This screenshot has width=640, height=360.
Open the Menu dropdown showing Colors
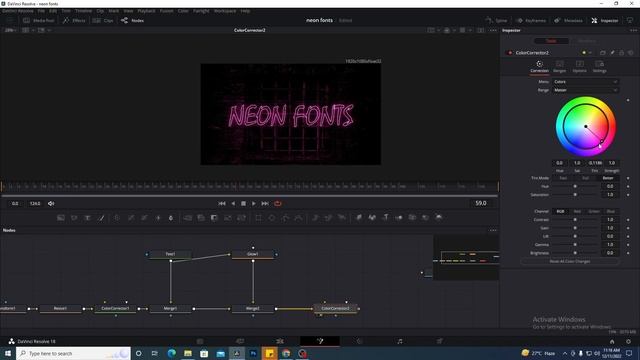[585, 82]
